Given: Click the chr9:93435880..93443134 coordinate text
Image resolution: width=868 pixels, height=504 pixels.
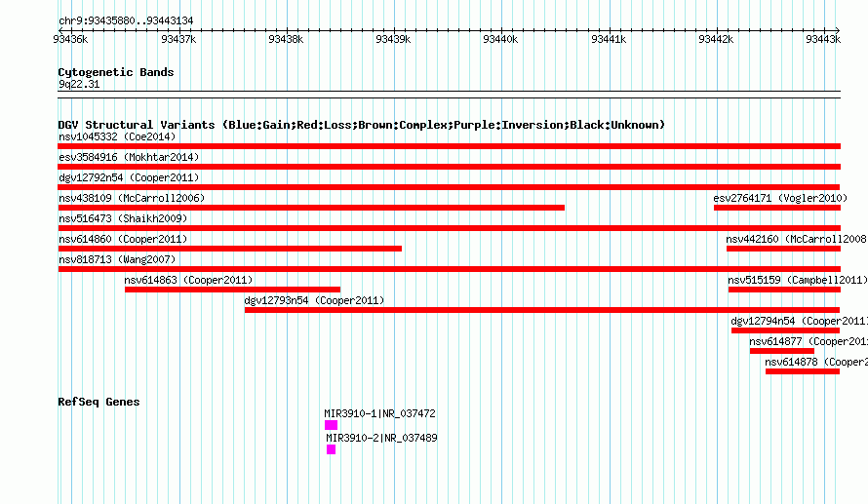Looking at the screenshot, I should (x=126, y=20).
